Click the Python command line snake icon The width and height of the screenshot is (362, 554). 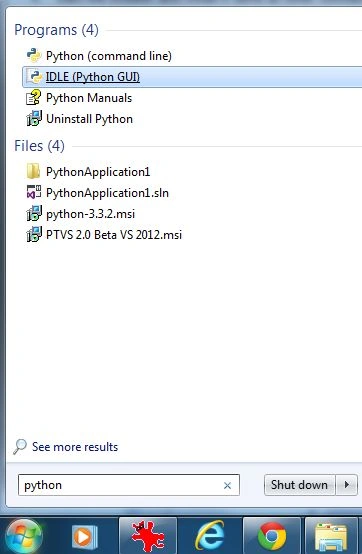coord(34,55)
